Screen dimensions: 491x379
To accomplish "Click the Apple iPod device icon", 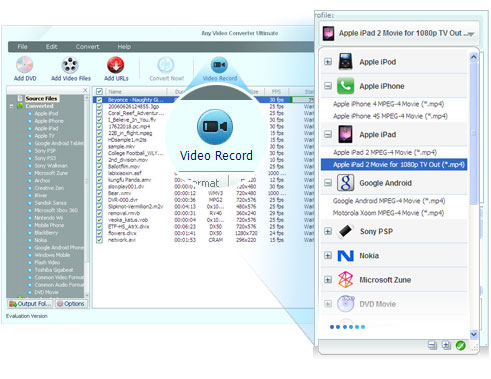I will (345, 62).
